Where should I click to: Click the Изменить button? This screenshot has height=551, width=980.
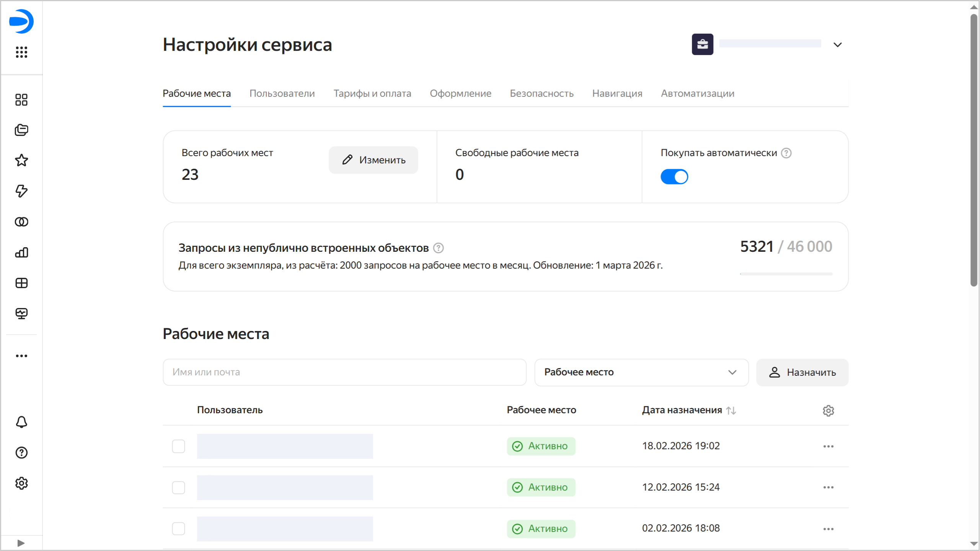pos(373,160)
